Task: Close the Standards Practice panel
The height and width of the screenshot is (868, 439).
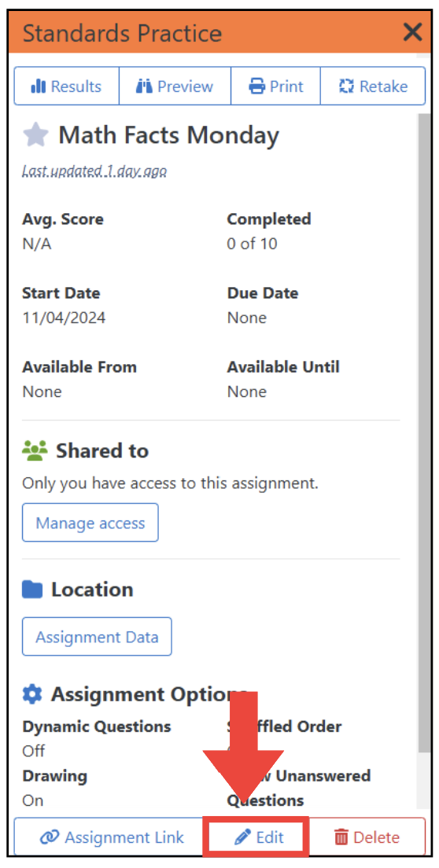Action: point(412,33)
